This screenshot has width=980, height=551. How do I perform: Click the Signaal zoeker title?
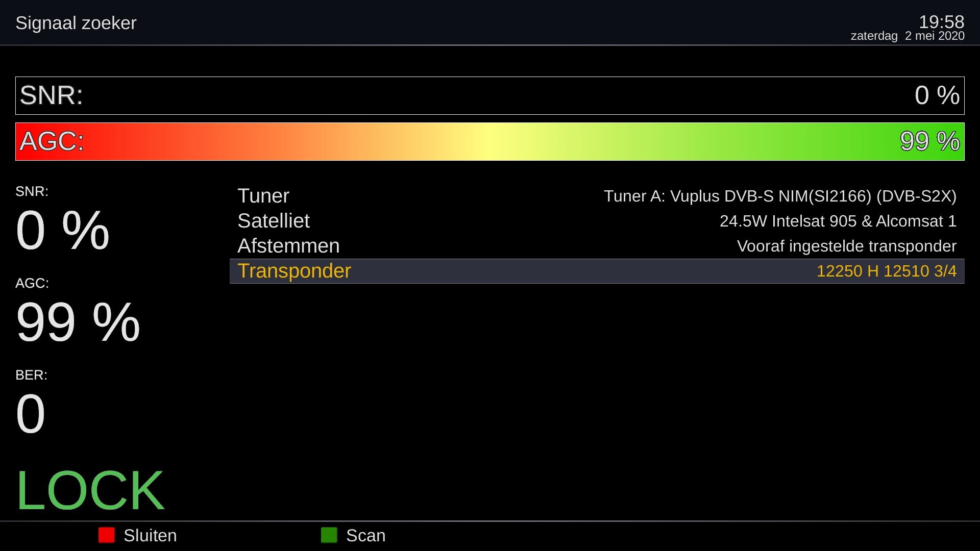pos(76,23)
